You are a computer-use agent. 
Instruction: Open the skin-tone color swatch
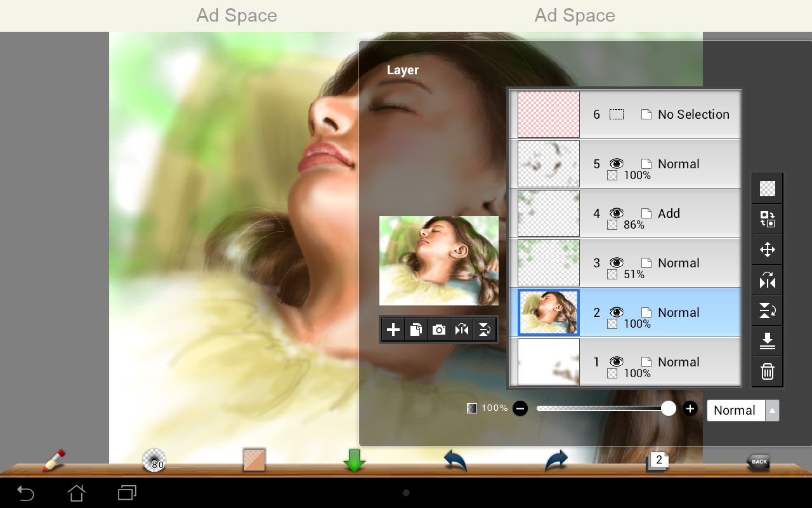(254, 460)
